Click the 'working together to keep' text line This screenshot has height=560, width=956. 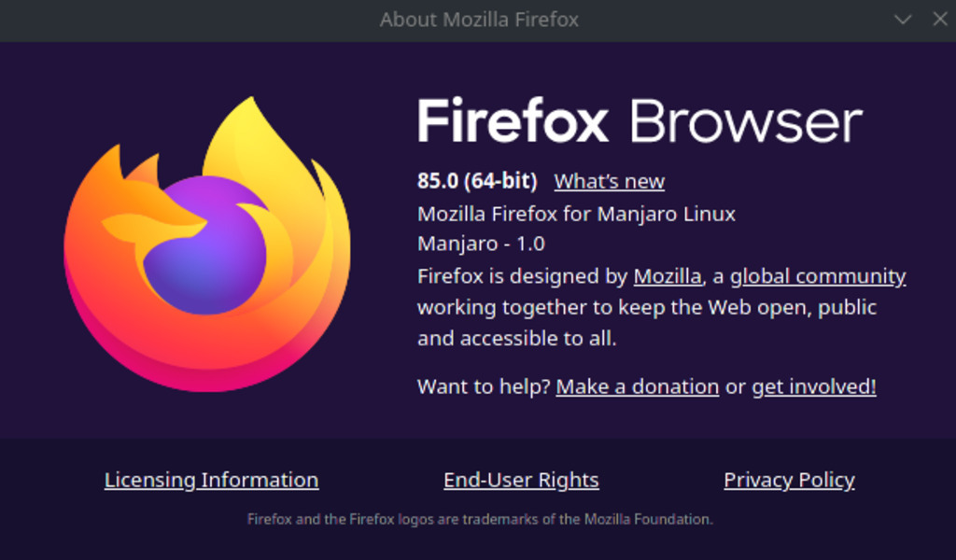click(x=646, y=307)
